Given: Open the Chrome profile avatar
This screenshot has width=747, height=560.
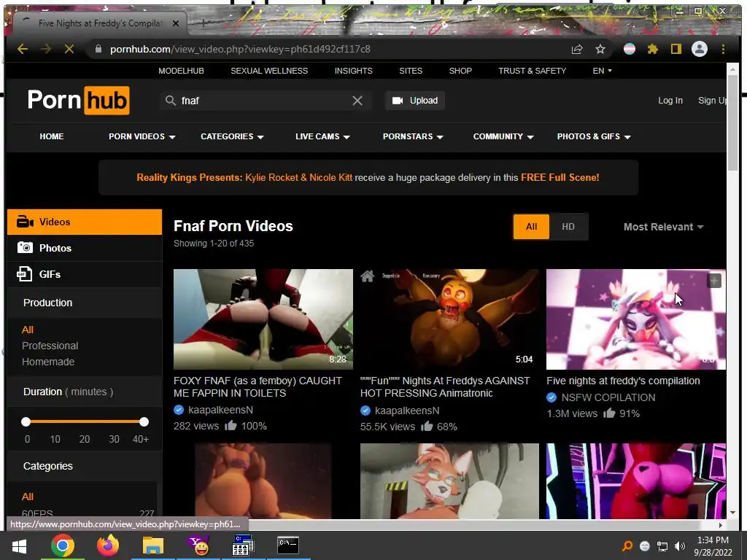Looking at the screenshot, I should (x=700, y=49).
